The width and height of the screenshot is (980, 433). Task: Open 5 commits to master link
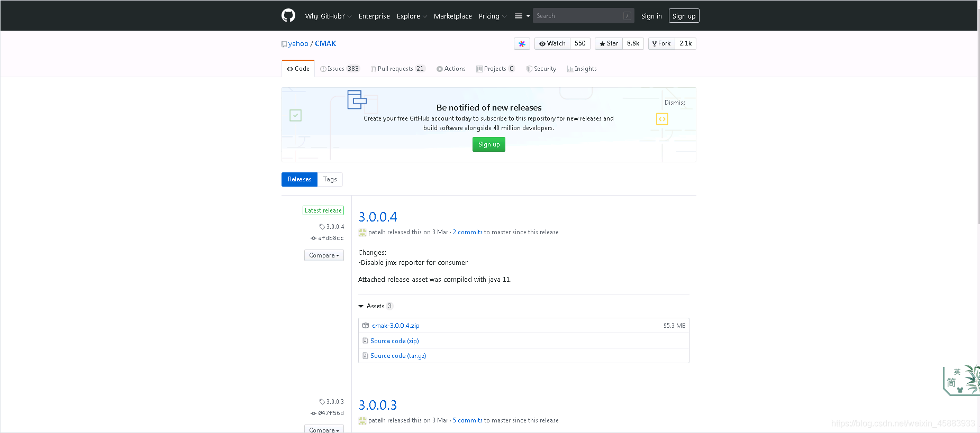point(468,420)
